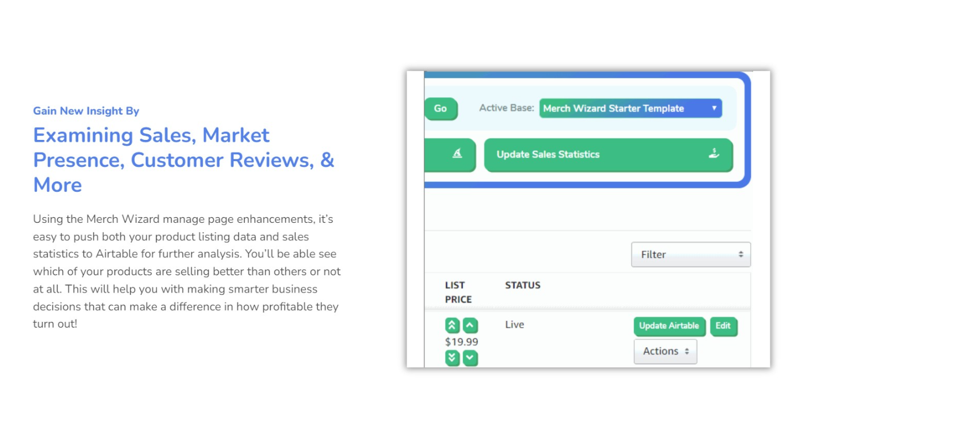
Task: Click the double-up chevron price icon
Action: coord(452,325)
